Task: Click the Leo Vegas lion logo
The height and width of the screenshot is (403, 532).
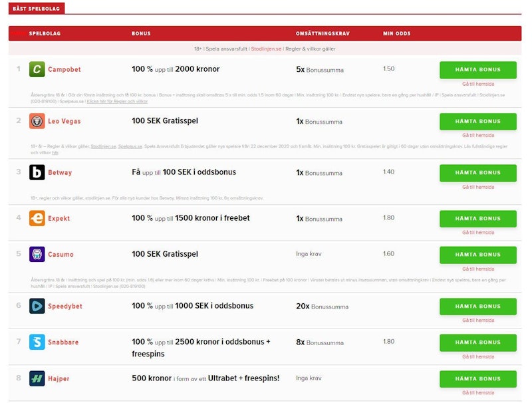Action: point(37,121)
